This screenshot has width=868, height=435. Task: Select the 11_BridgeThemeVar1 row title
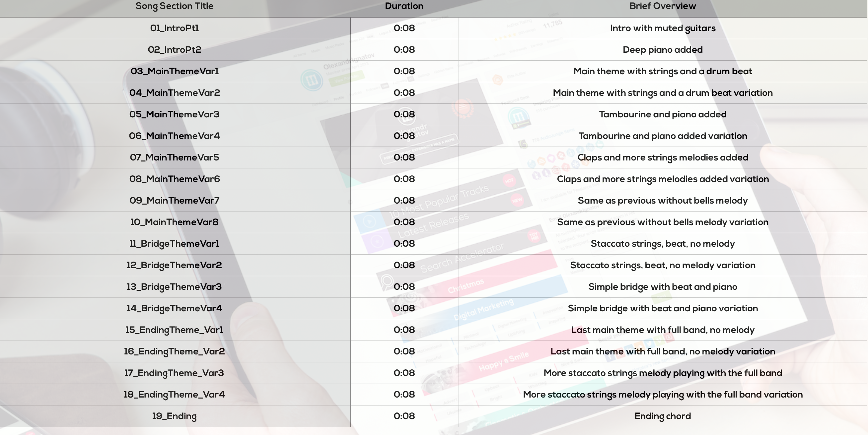click(174, 244)
